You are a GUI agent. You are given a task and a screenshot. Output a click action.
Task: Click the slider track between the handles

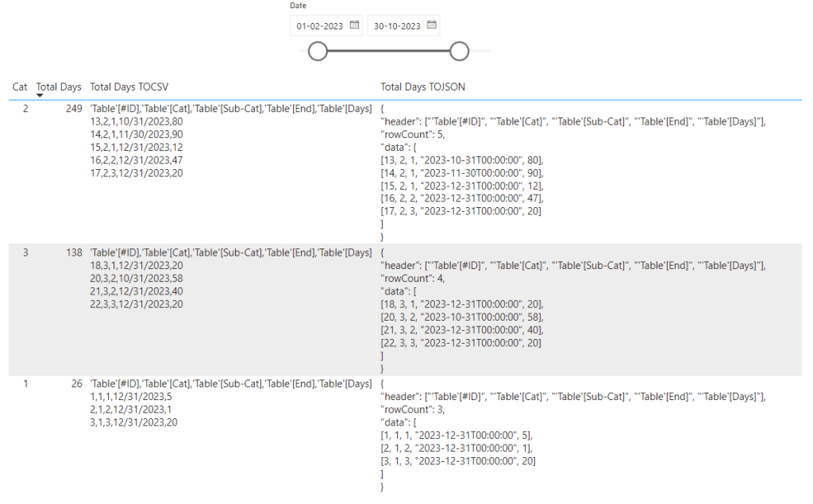tap(388, 52)
